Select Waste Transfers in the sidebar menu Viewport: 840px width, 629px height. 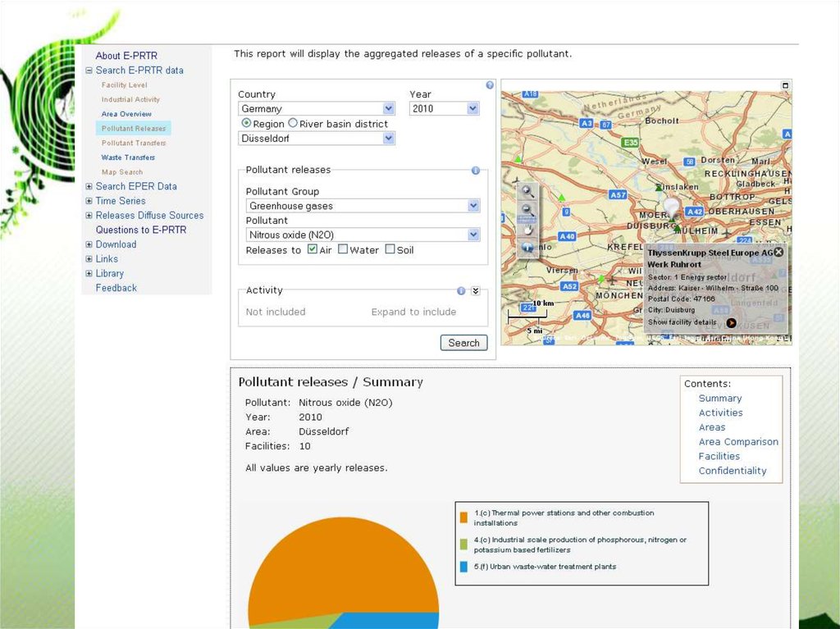[x=128, y=157]
